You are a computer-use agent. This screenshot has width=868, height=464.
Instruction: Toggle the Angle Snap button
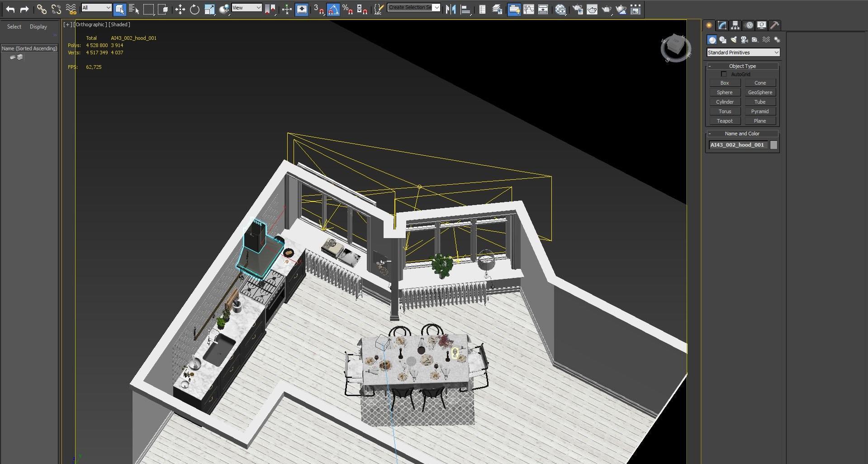(333, 9)
